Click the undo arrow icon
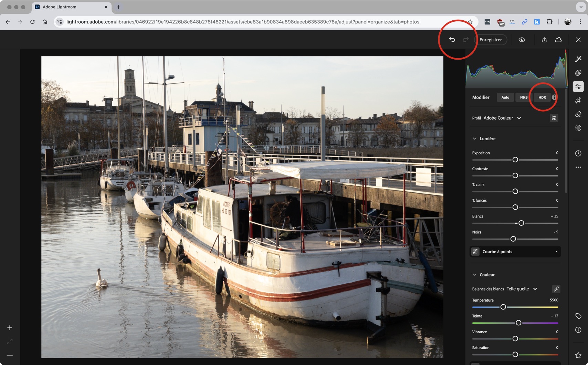This screenshot has height=365, width=588. 452,40
